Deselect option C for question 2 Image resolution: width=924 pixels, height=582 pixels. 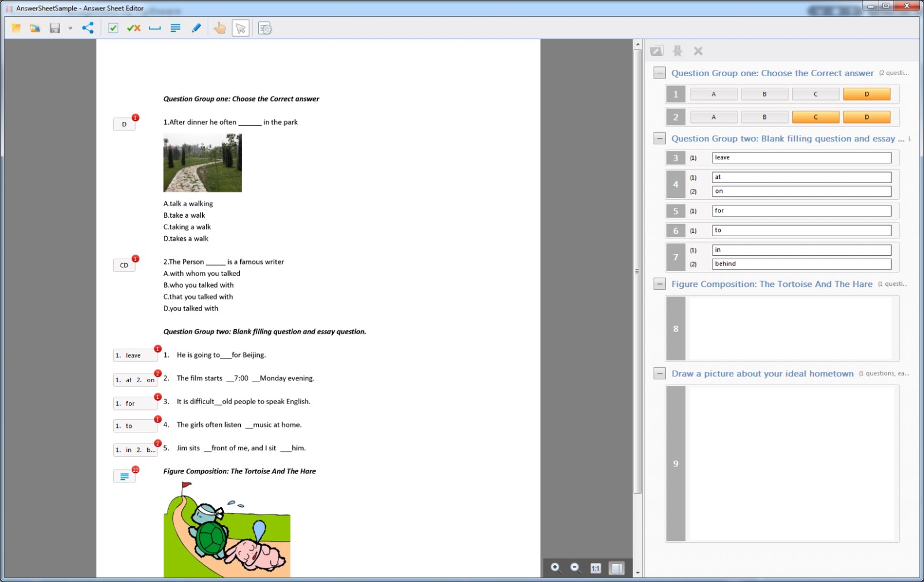[x=815, y=117]
